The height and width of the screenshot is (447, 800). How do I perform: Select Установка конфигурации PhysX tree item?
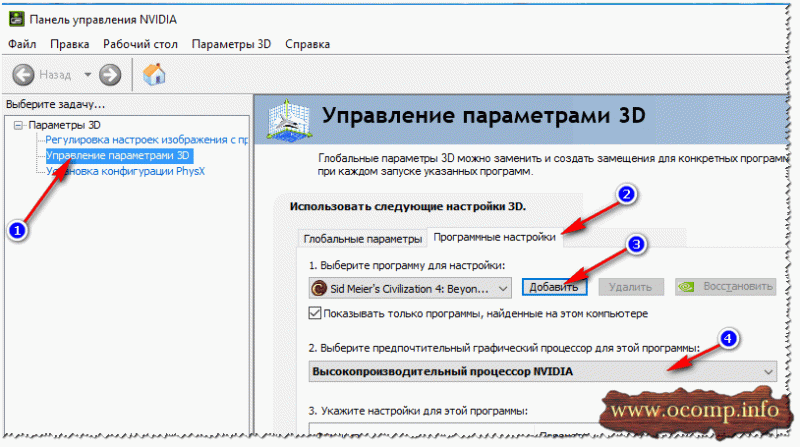[126, 171]
